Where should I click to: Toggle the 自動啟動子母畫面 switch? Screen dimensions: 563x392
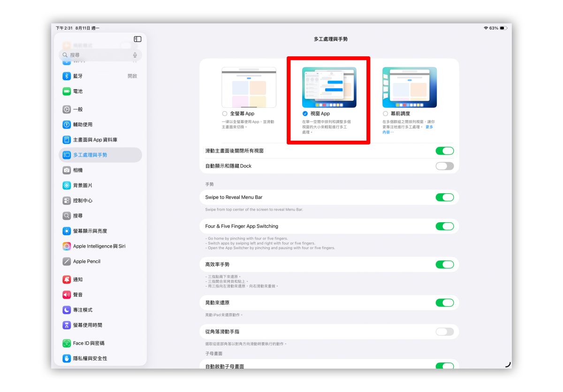pyautogui.click(x=445, y=366)
